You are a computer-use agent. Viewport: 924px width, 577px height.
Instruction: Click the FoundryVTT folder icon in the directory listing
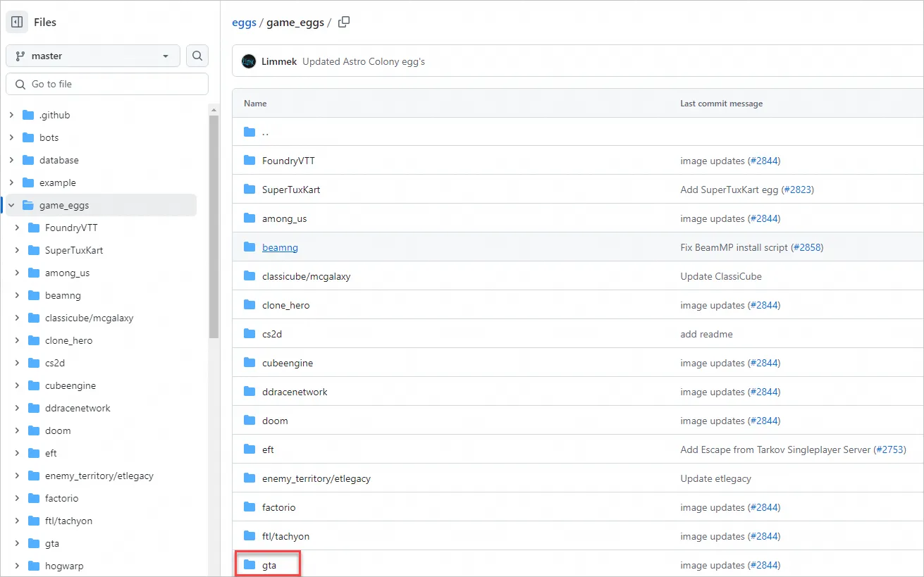[250, 161]
